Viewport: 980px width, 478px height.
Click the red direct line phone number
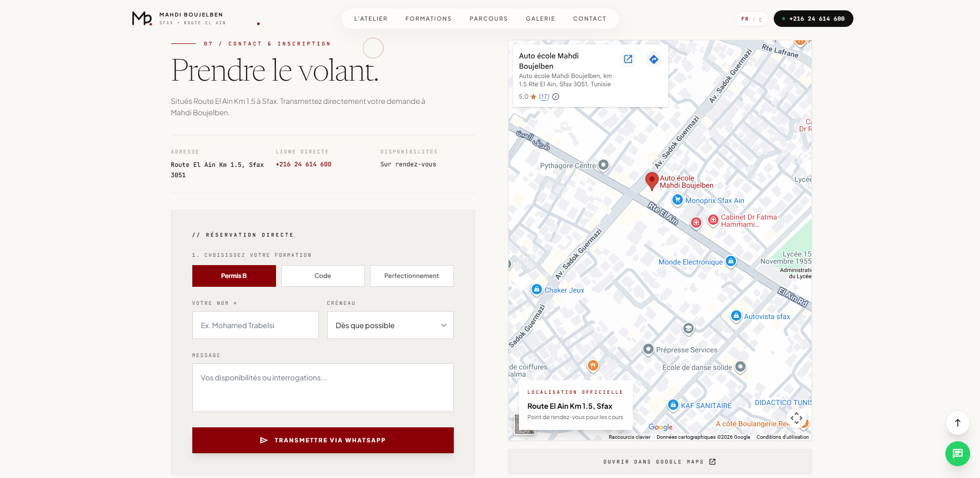303,164
